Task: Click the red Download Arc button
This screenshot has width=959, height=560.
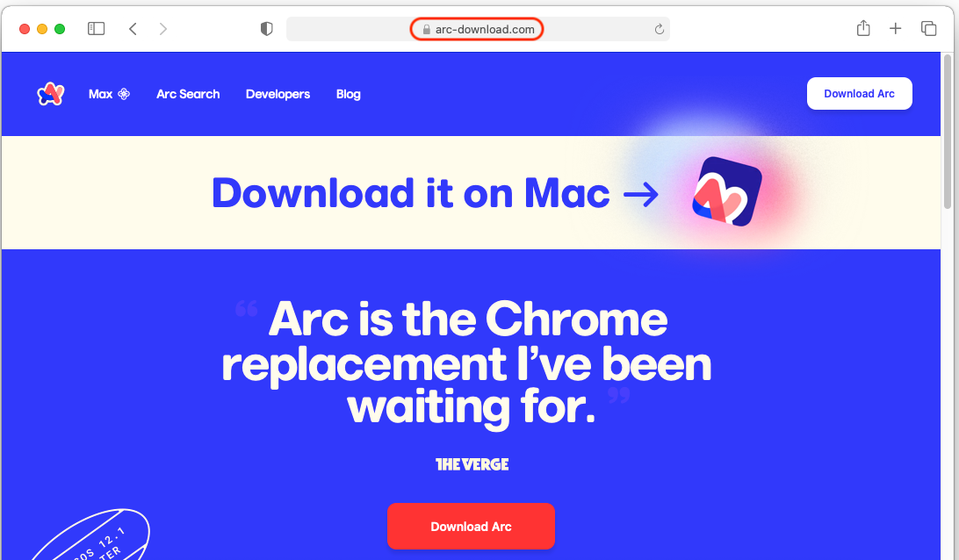Action: click(x=471, y=527)
